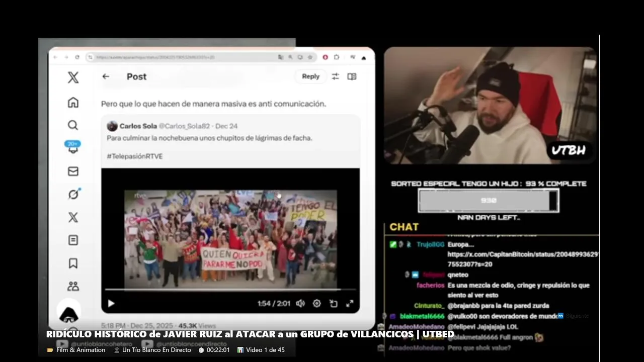644x362 pixels.
Task: Open the red Opera extension icon
Action: tap(325, 57)
